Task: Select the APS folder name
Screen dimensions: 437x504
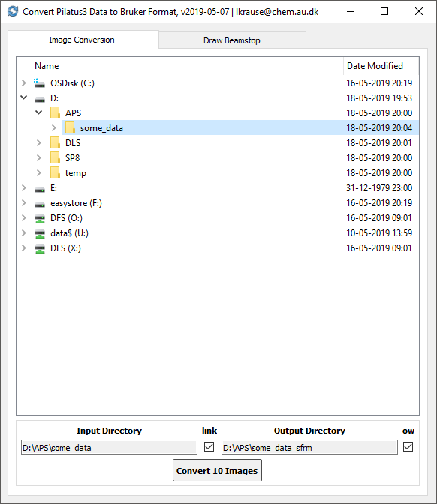Action: [x=74, y=113]
